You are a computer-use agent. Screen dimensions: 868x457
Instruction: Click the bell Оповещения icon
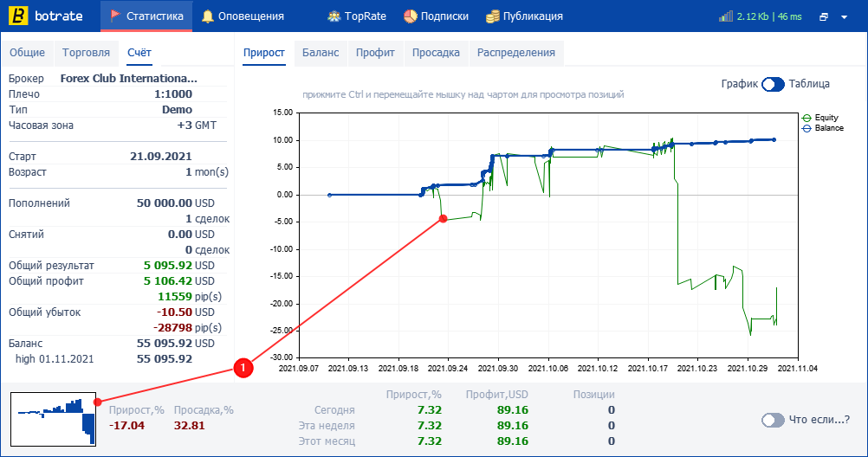click(208, 16)
